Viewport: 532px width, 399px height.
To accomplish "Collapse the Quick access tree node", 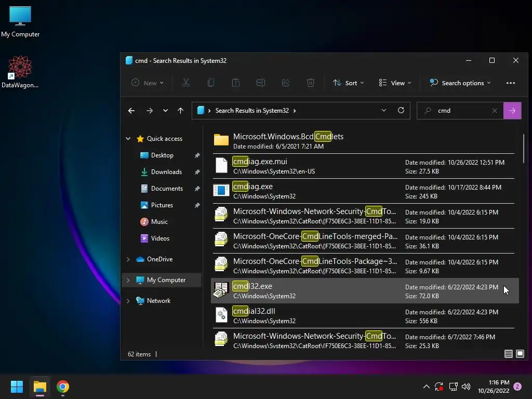I will pyautogui.click(x=128, y=138).
